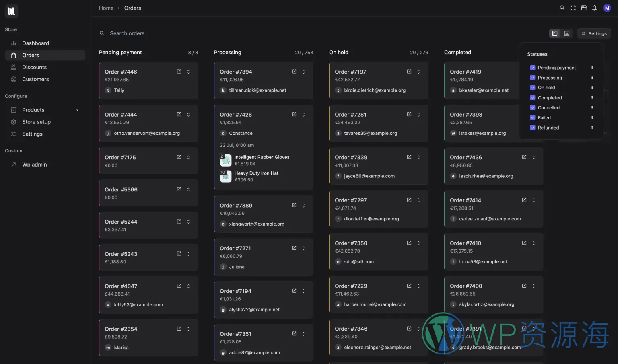Grab drag handle for Pending payment status
This screenshot has width=618, height=364.
tap(592, 68)
